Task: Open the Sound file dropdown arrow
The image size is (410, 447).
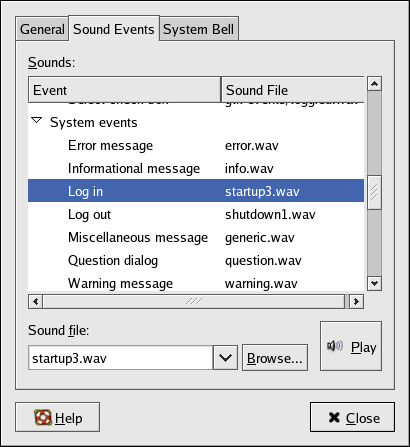Action: click(225, 358)
